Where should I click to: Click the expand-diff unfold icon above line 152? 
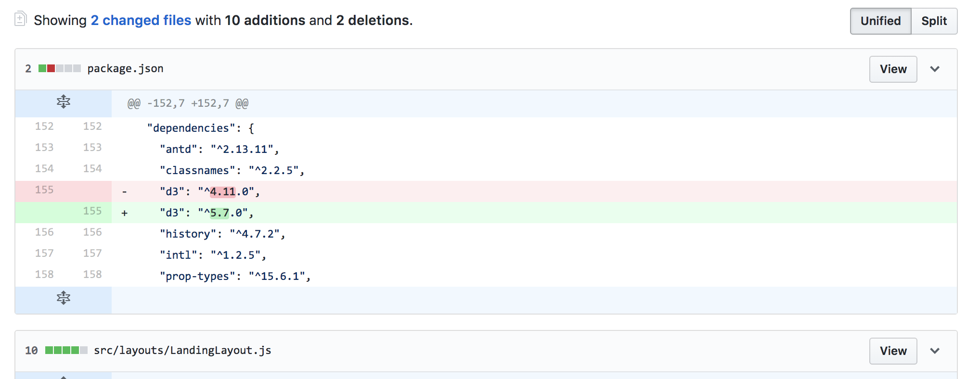click(63, 102)
